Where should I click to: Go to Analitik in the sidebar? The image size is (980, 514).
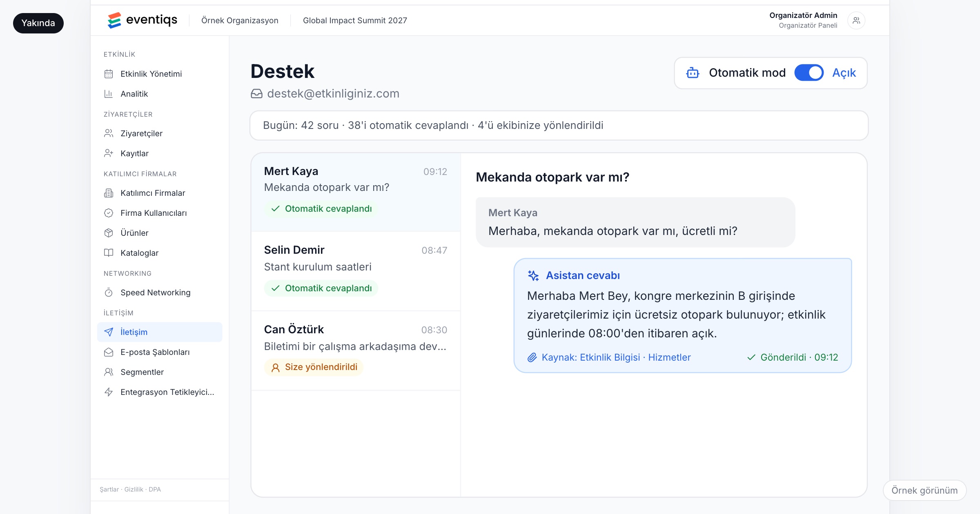point(160,94)
